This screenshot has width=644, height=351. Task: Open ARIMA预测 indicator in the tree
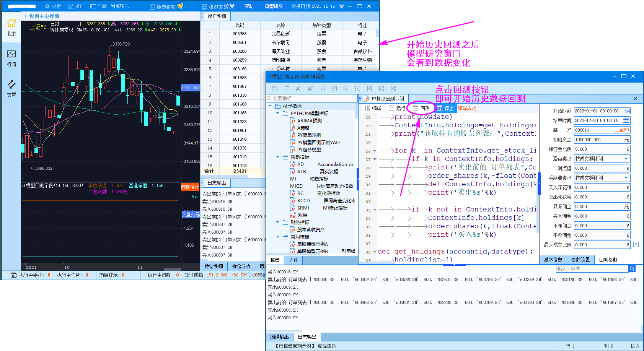pyautogui.click(x=306, y=121)
